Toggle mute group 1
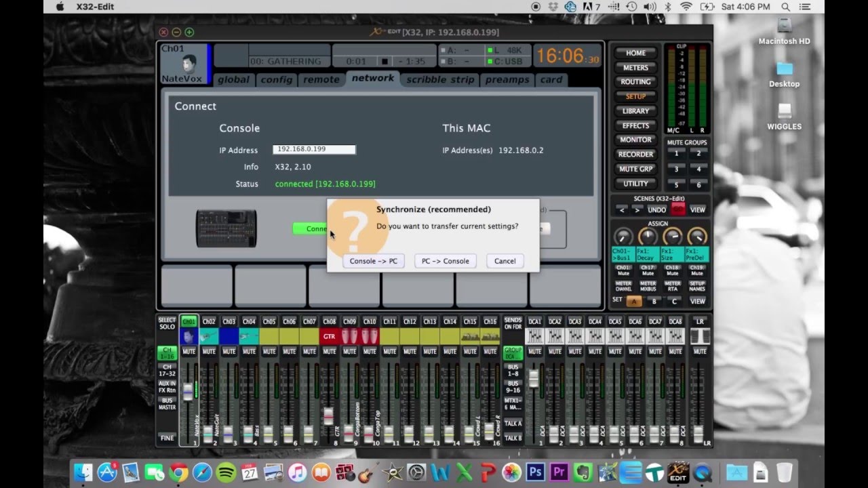Viewport: 868px width, 488px height. coord(676,154)
